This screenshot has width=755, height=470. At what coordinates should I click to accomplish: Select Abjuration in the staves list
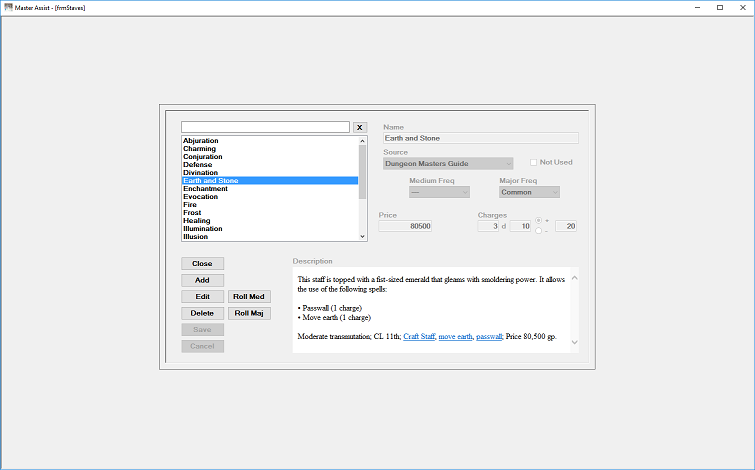[270, 141]
